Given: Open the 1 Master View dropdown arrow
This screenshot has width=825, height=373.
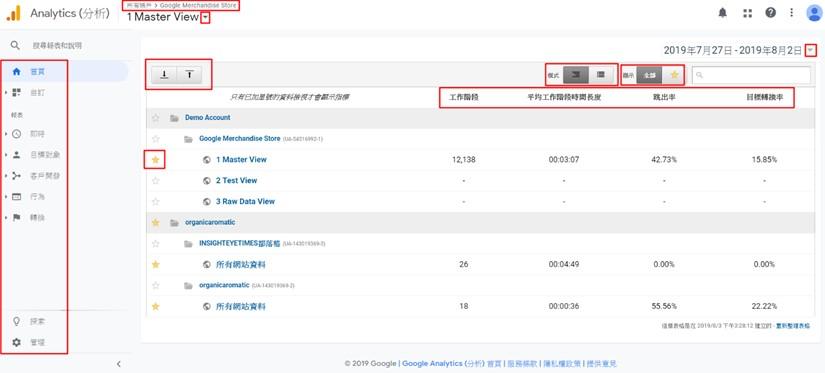Looking at the screenshot, I should 205,18.
